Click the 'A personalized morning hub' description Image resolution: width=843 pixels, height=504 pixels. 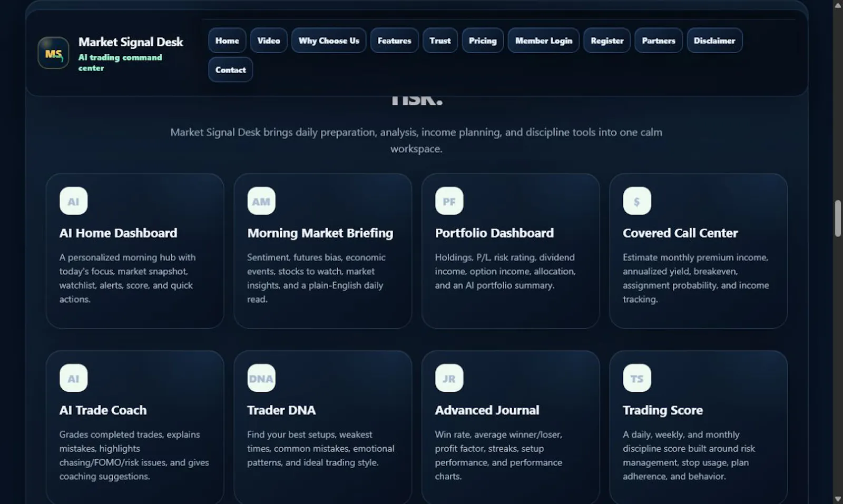tap(128, 278)
